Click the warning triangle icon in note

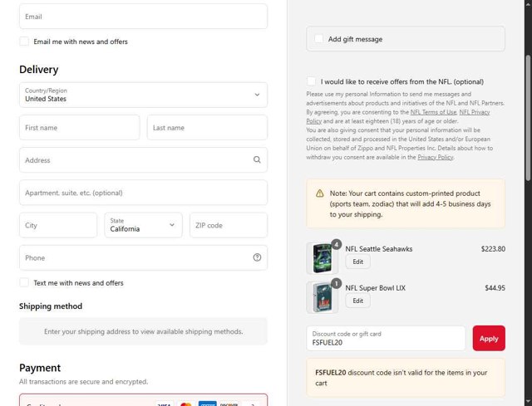[319, 193]
